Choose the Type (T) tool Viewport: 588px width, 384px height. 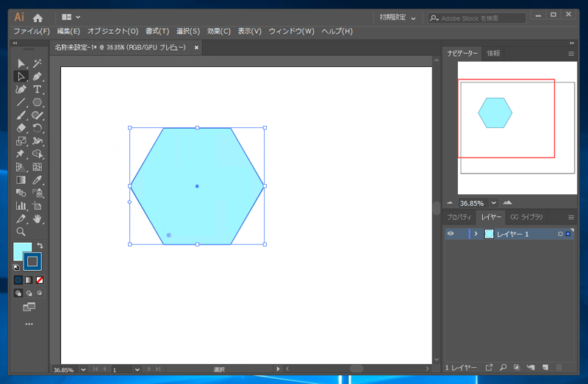37,90
